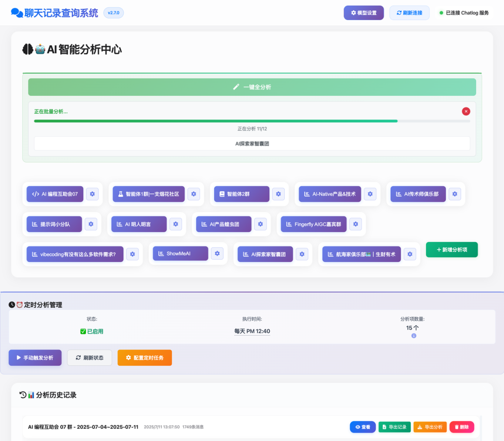The image size is (504, 441).
Task: Open gear settings for AI-Native产品&技术
Action: [x=370, y=194]
